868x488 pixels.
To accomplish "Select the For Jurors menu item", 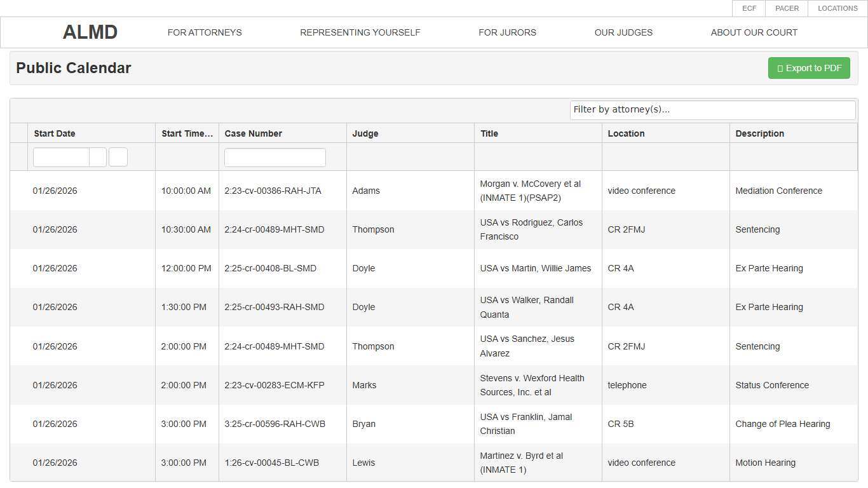I will [x=507, y=32].
